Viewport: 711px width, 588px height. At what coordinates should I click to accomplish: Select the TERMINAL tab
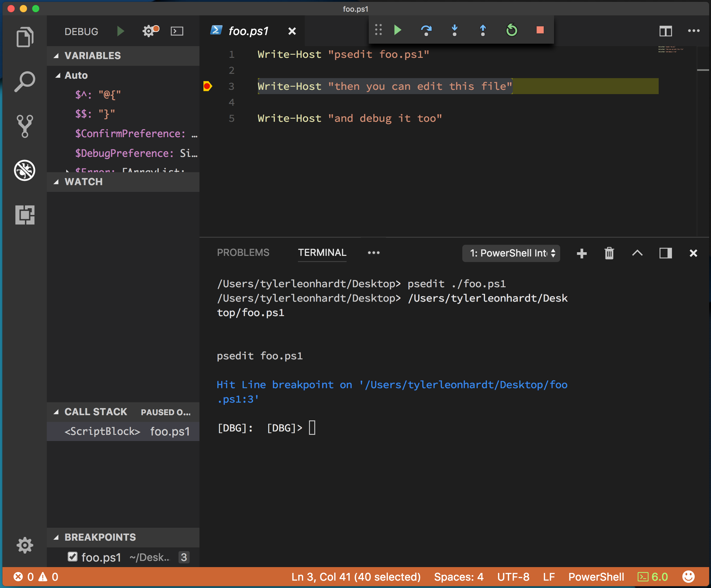pos(322,252)
